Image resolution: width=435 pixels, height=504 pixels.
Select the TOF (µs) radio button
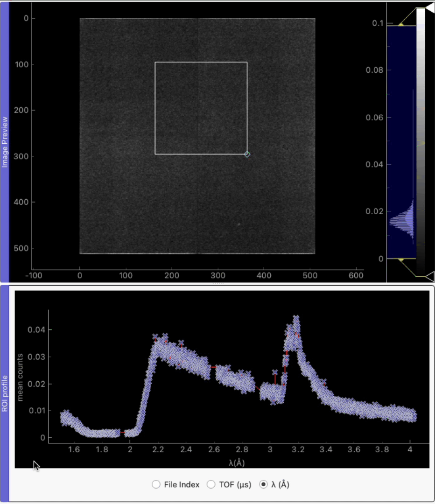tap(210, 484)
